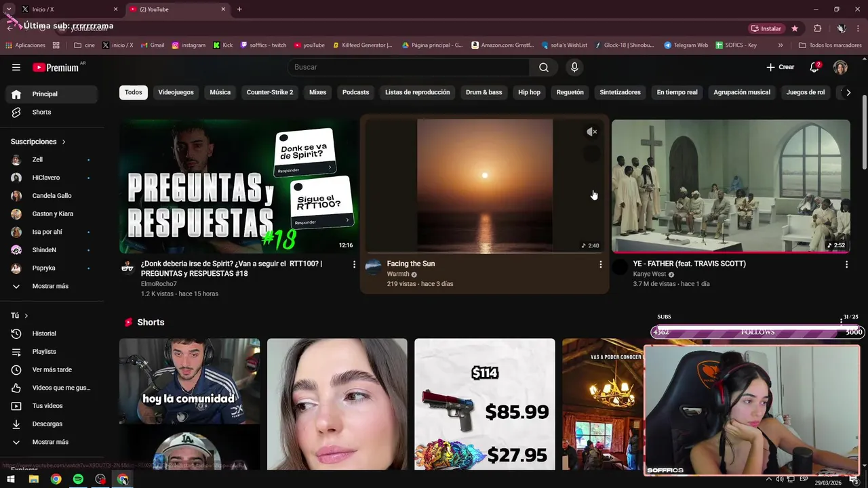Open the $85.99 pistol Short thumbnail
Image resolution: width=868 pixels, height=488 pixels.
(x=485, y=404)
